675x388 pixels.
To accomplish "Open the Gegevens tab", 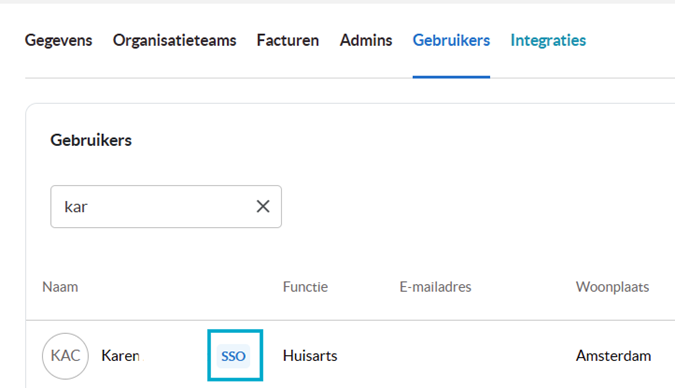I will click(x=59, y=40).
